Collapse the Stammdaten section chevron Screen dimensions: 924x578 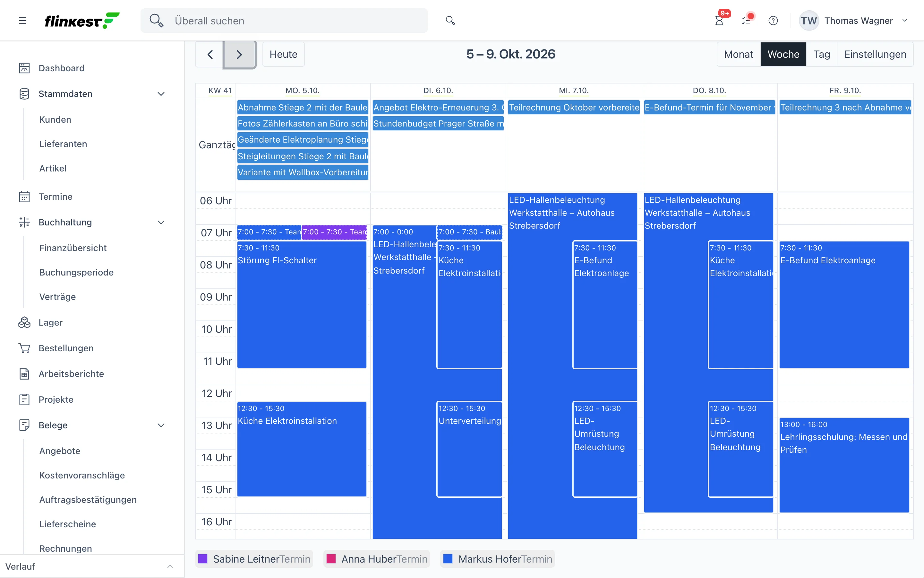click(161, 94)
